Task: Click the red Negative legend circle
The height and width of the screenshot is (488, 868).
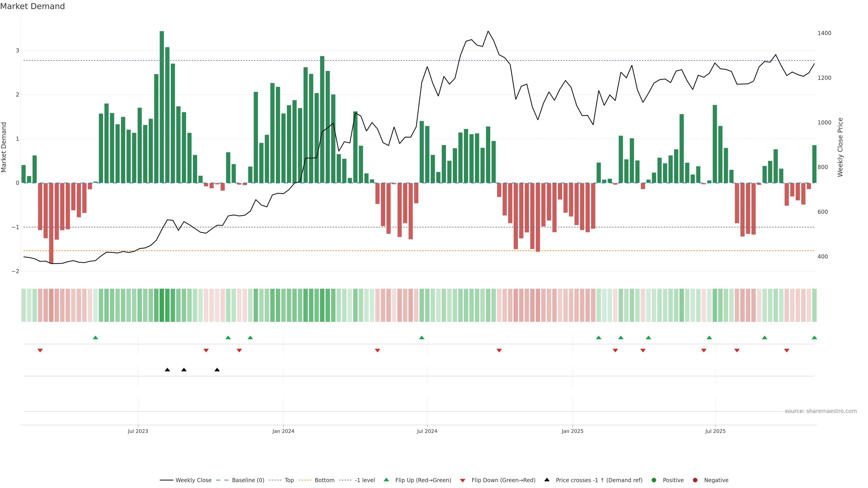Action: pos(695,480)
